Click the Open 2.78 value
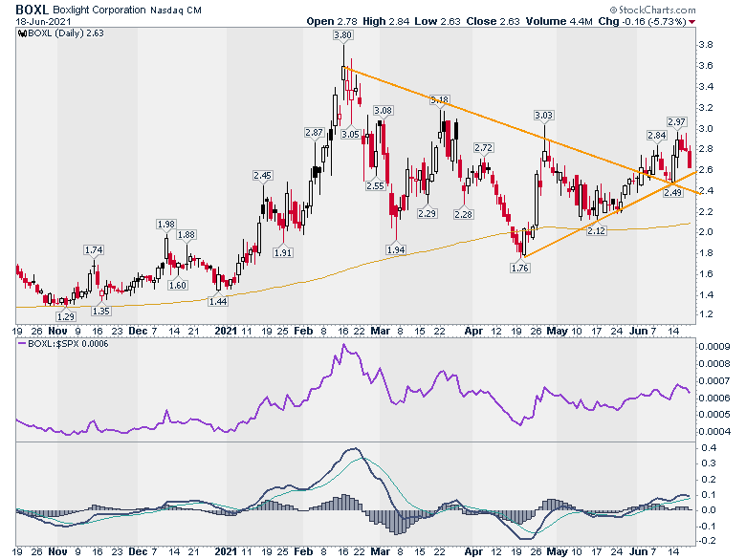This screenshot has height=560, width=746. click(x=332, y=21)
